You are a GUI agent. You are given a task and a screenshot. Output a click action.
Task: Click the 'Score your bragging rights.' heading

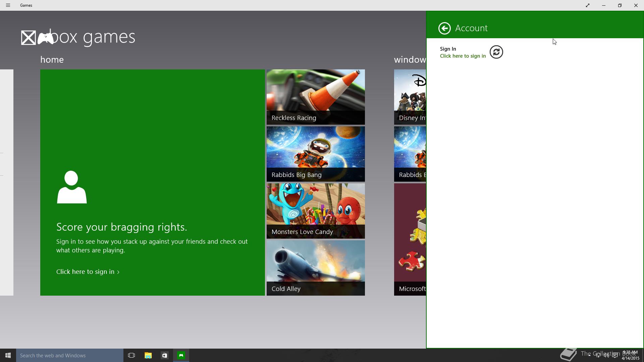122,227
